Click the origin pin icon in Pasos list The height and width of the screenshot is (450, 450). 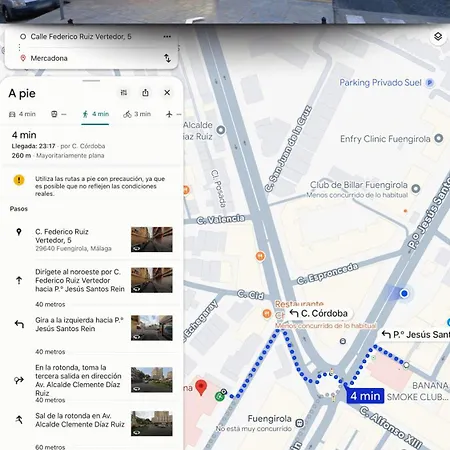[19, 232]
